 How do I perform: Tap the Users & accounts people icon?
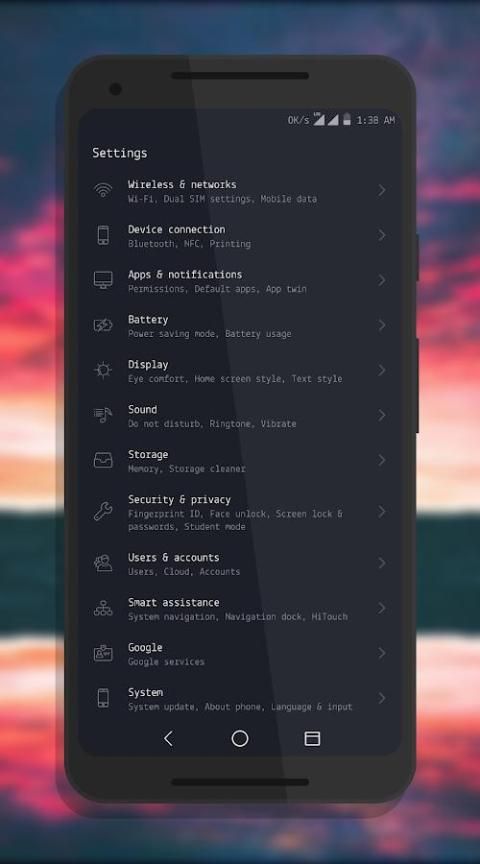pyautogui.click(x=103, y=563)
